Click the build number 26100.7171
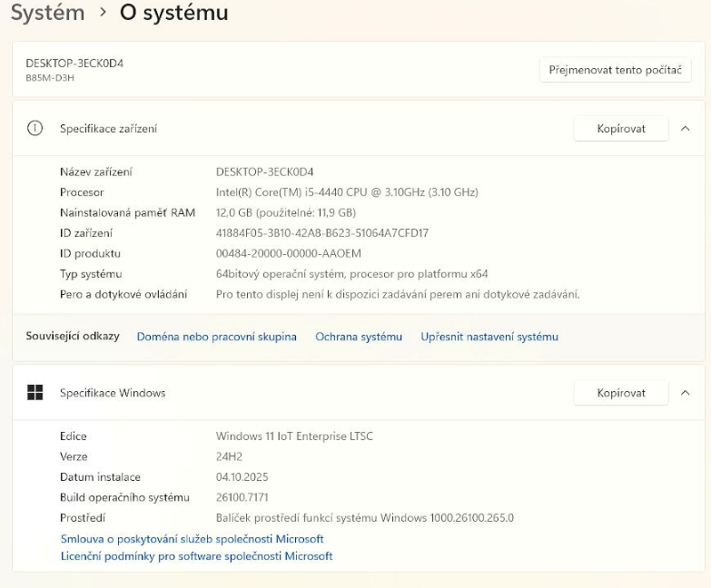Image resolution: width=711 pixels, height=588 pixels. [x=242, y=497]
